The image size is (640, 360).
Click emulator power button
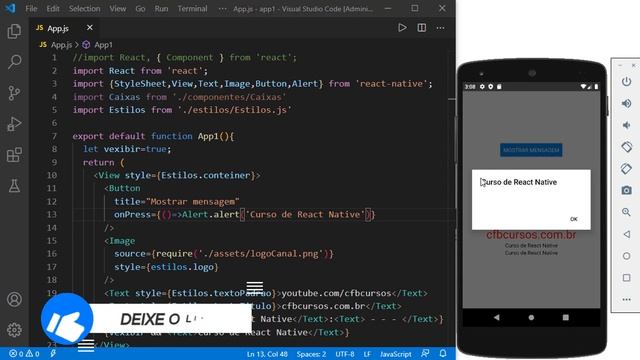(626, 82)
